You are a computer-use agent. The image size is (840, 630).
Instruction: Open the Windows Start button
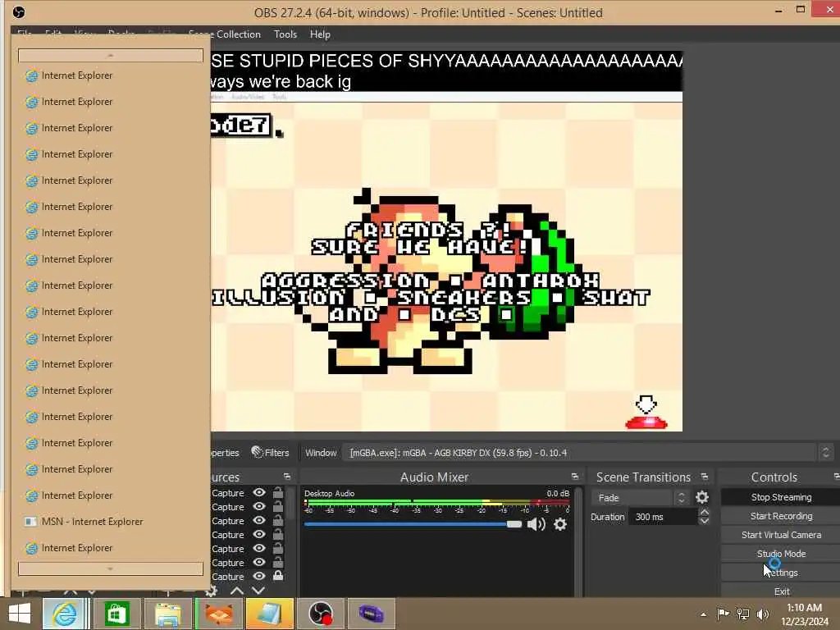pyautogui.click(x=20, y=614)
